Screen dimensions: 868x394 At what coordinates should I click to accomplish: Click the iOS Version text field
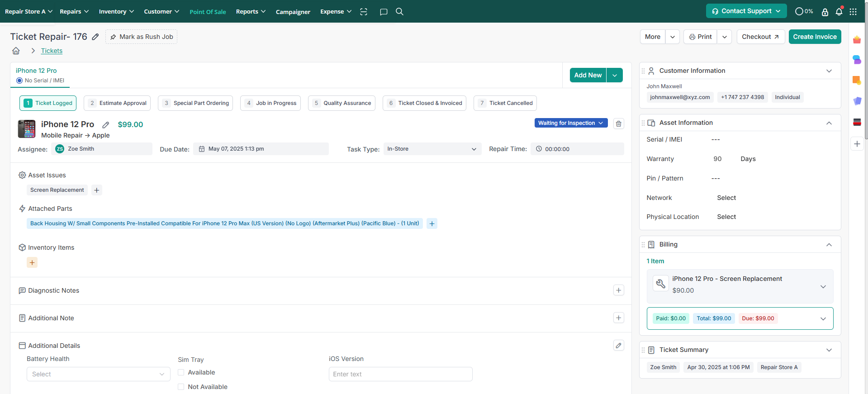click(401, 374)
